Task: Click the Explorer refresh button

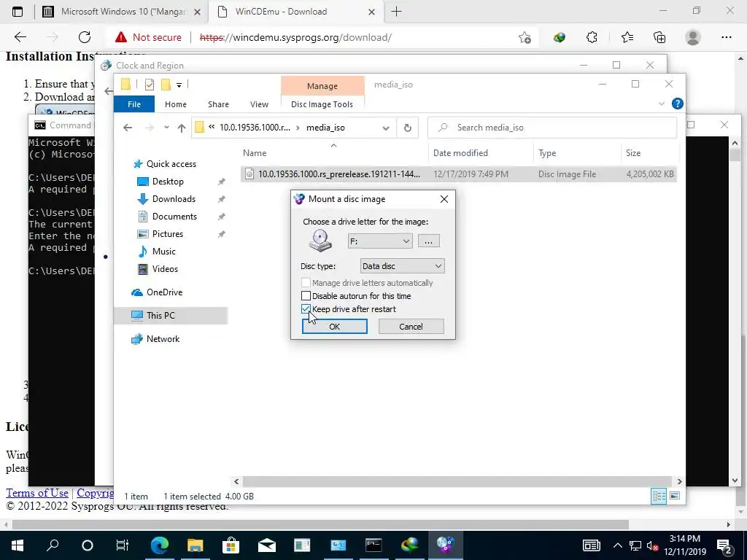Action: (407, 128)
